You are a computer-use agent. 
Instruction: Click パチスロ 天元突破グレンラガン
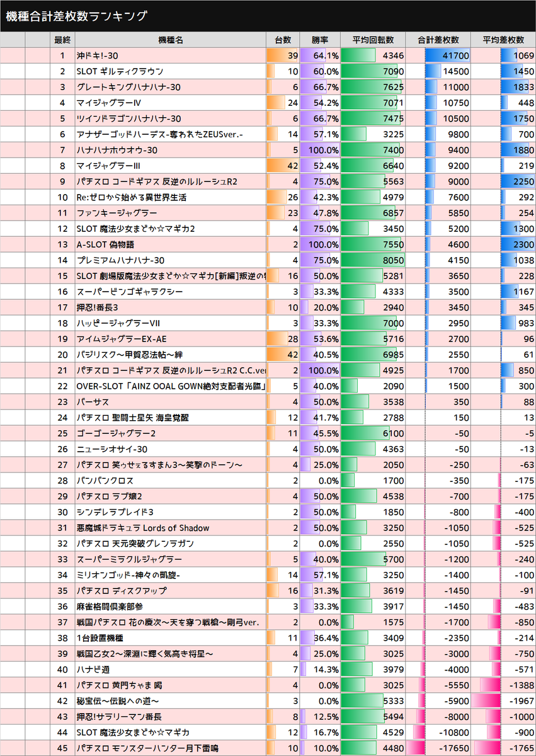[x=135, y=544]
